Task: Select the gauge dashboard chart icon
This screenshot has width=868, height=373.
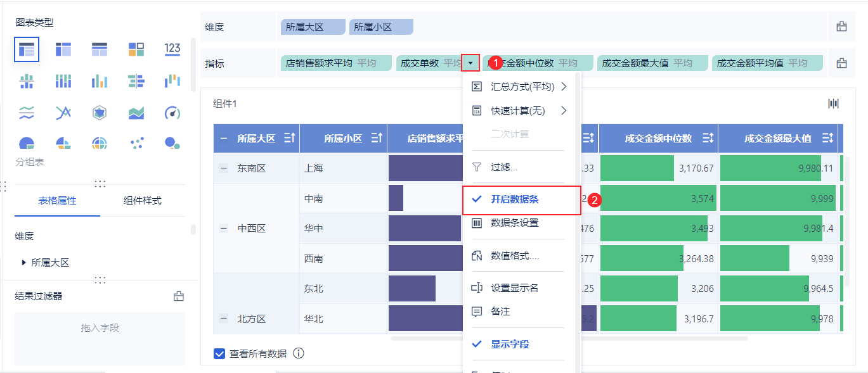Action: (172, 113)
